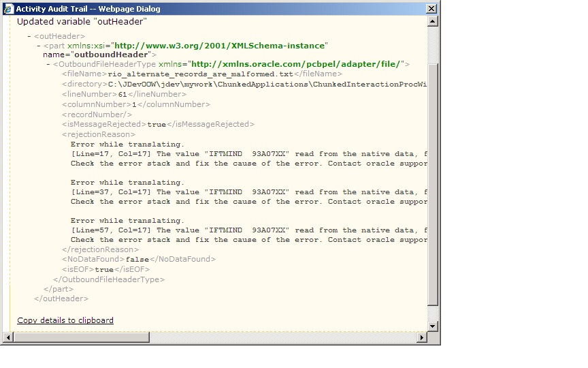Screen dimensions: 588x368
Task: Click the Internet Explorer icon in title bar
Action: [x=8, y=9]
